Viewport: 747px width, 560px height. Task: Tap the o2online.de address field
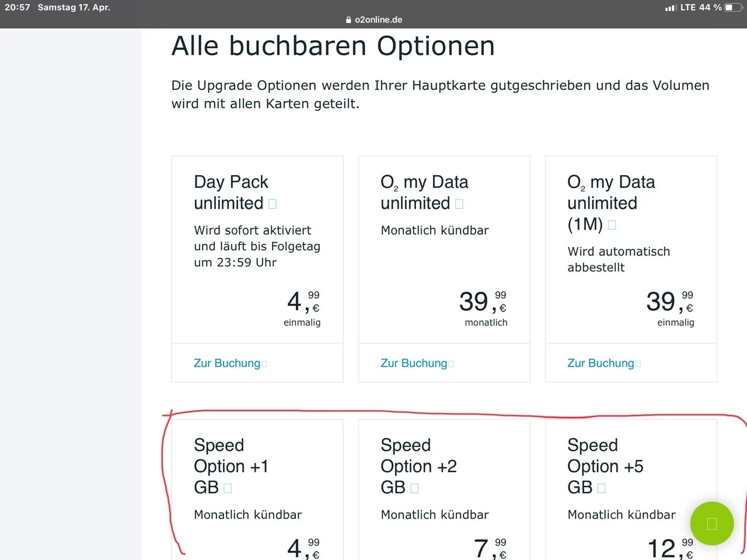pyautogui.click(x=378, y=20)
